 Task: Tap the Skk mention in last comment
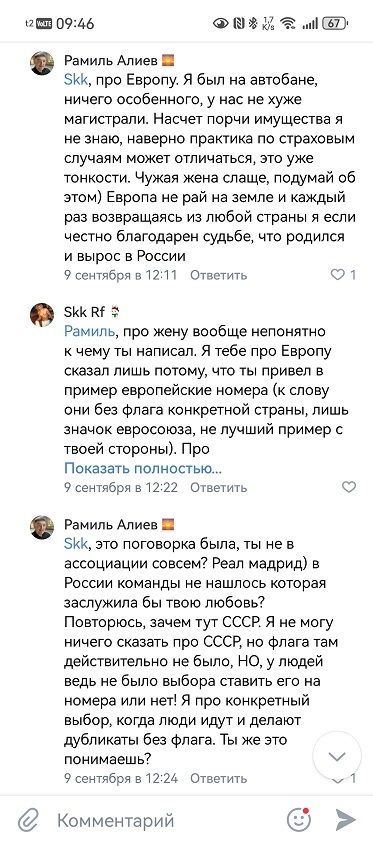coord(76,544)
